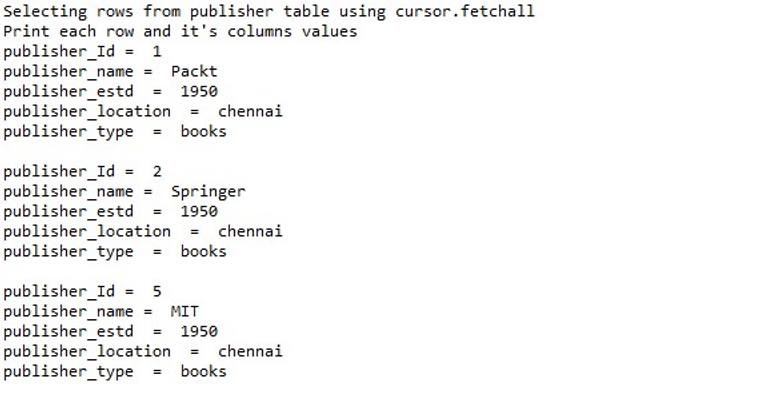This screenshot has width=784, height=400.
Task: Click the 'Print each row' output line
Action: pyautogui.click(x=180, y=32)
